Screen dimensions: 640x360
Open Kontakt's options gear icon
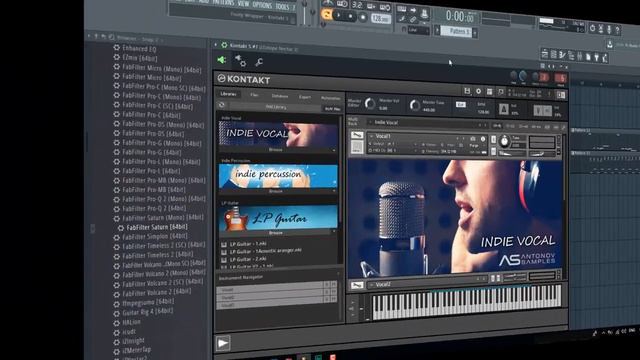pos(478,91)
